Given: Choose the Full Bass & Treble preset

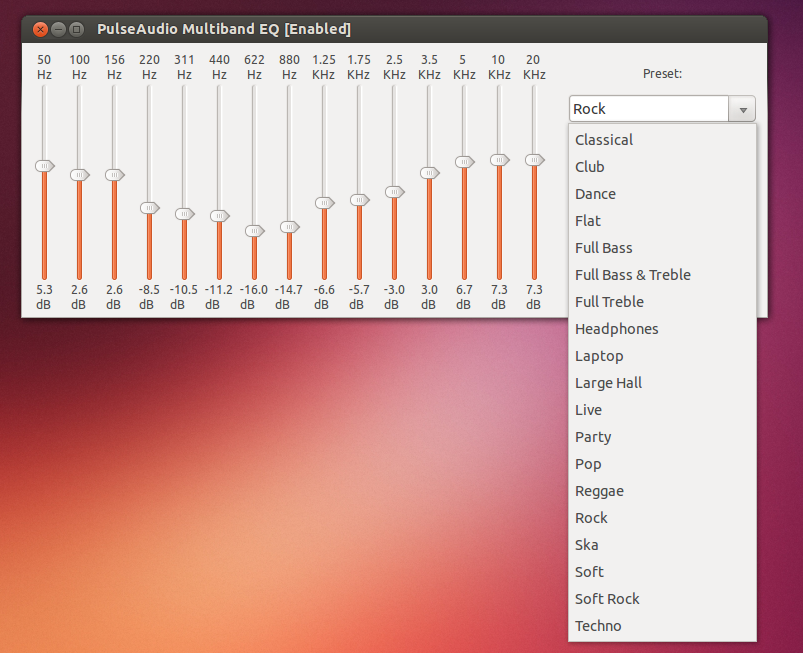Looking at the screenshot, I should click(632, 274).
